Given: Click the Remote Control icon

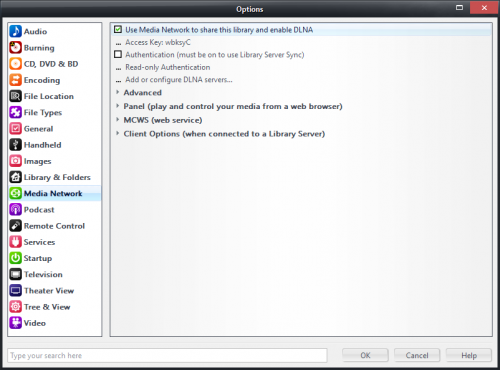Looking at the screenshot, I should pyautogui.click(x=16, y=226).
